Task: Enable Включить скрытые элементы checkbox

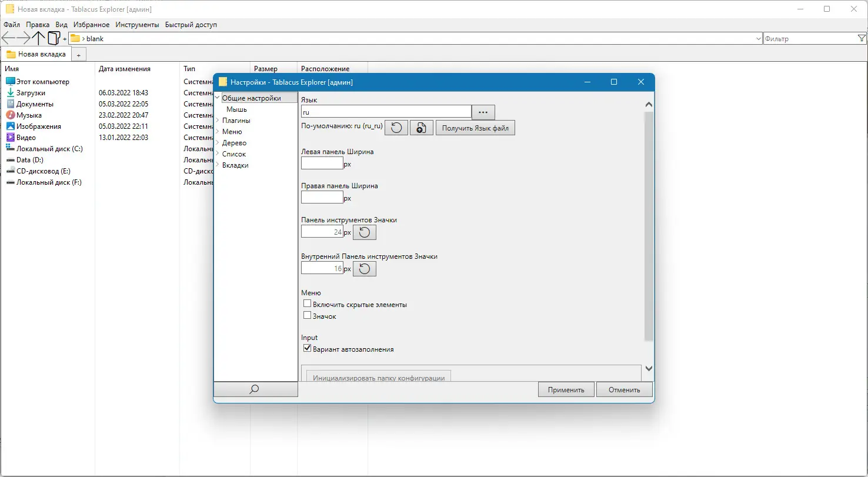Action: [x=307, y=304]
